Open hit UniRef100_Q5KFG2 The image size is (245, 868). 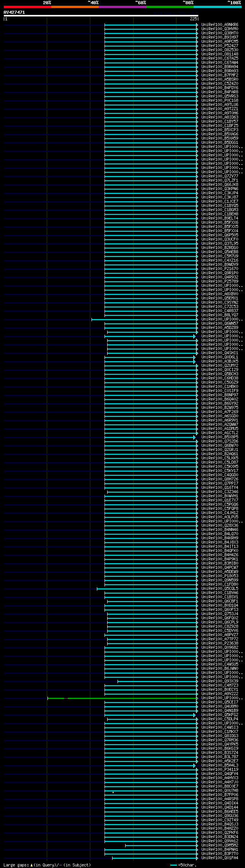tap(220, 715)
